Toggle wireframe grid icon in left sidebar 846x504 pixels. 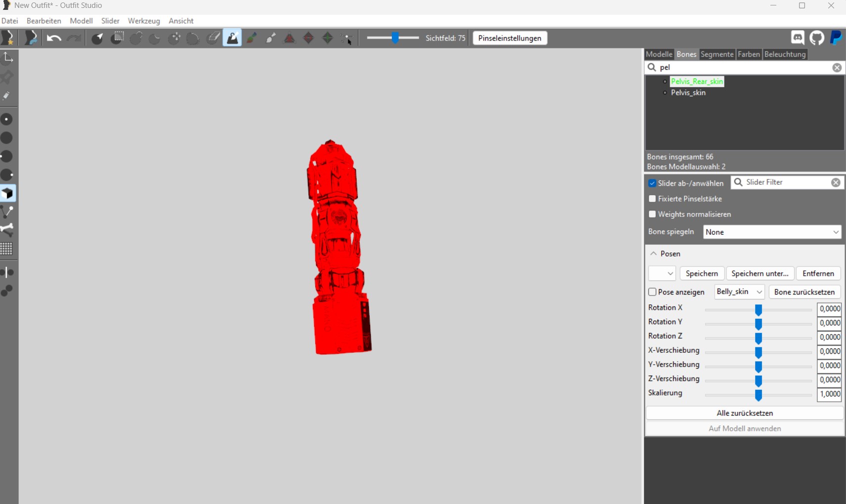[7, 249]
